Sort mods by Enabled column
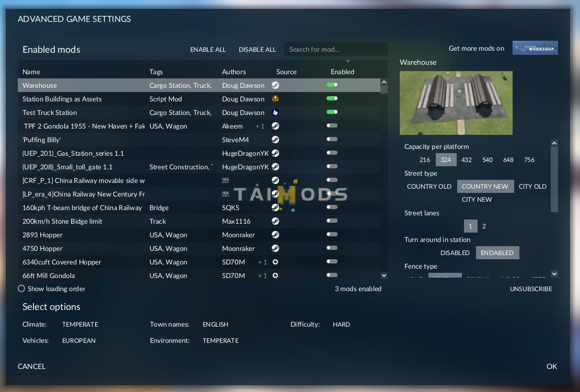This screenshot has height=392, width=580. click(342, 72)
